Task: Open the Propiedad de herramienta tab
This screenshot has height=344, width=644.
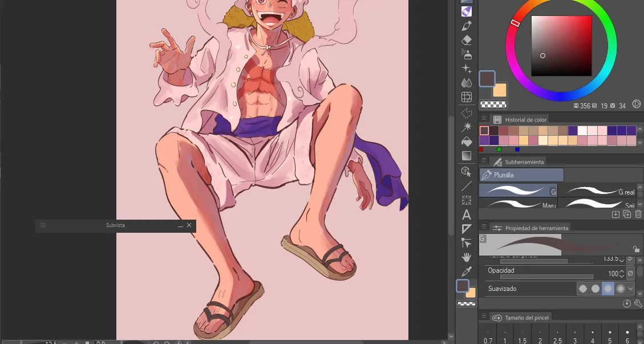Action: click(x=532, y=228)
